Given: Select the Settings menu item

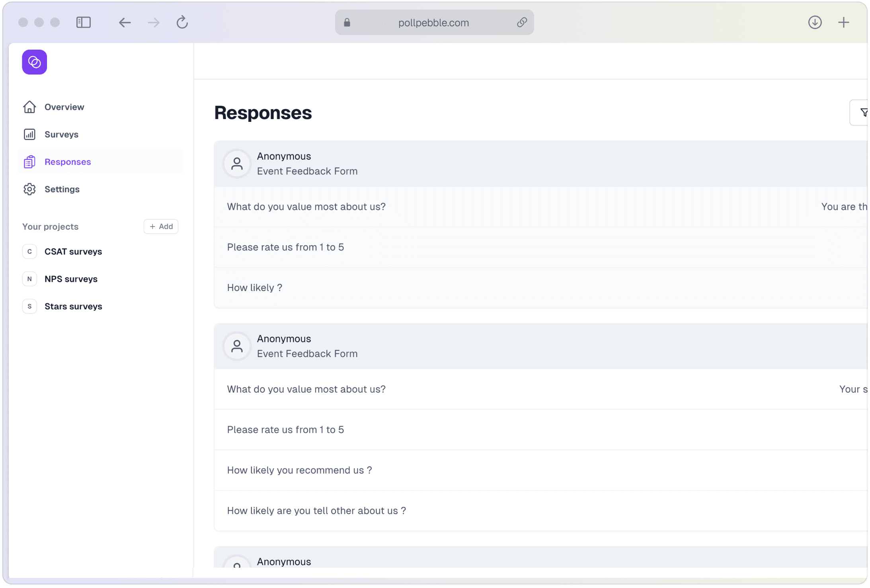Looking at the screenshot, I should coord(62,189).
